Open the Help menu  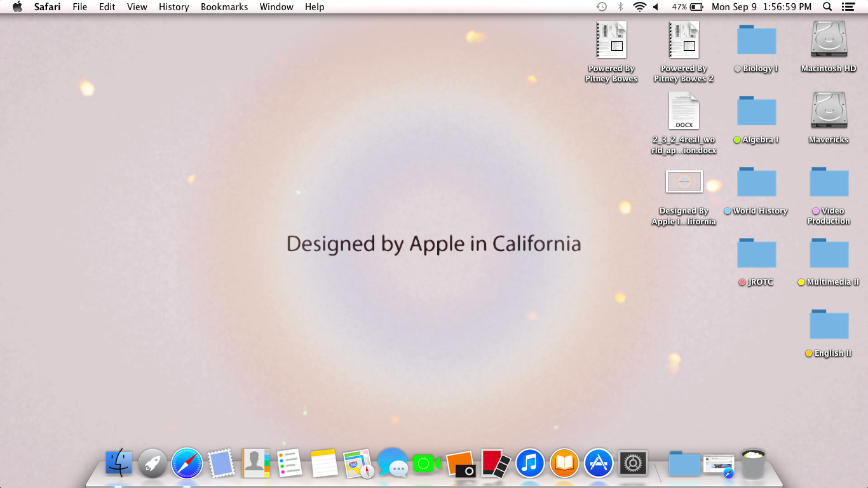pyautogui.click(x=315, y=7)
